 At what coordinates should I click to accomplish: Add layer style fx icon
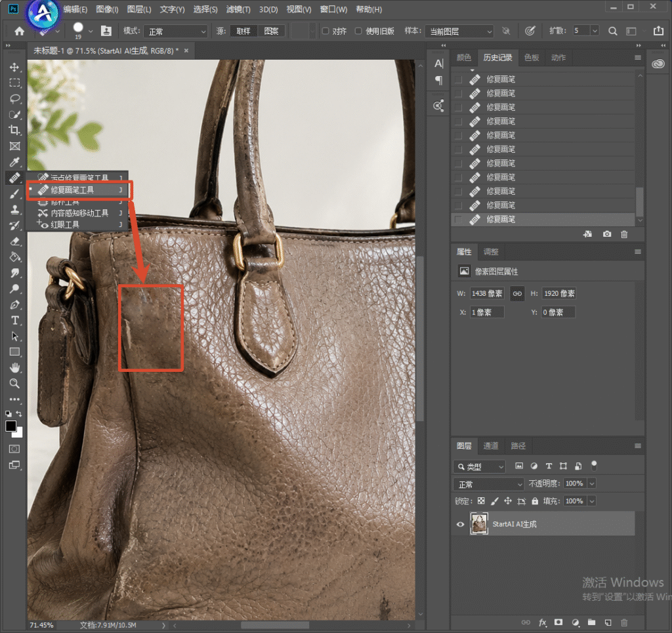[543, 623]
